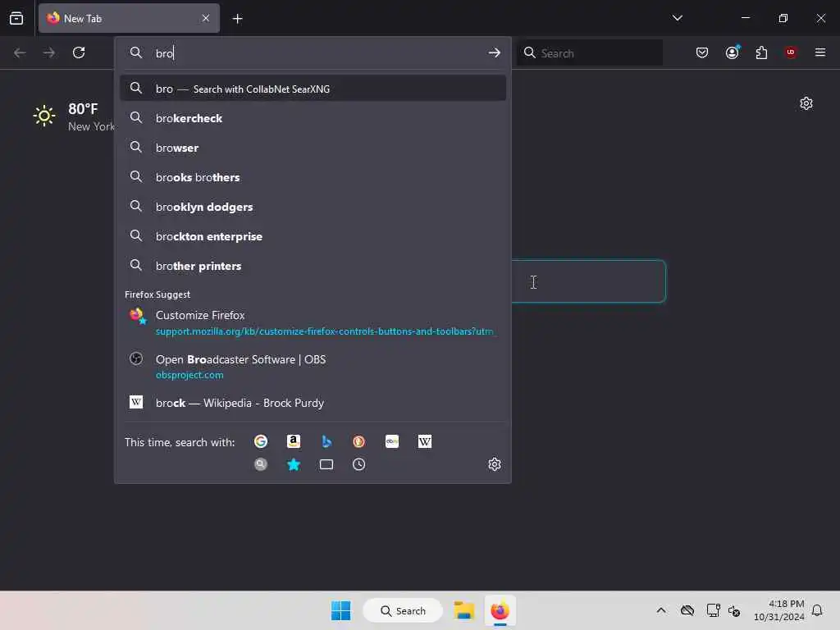The height and width of the screenshot is (630, 840).
Task: Open the notifications bell
Action: (x=817, y=610)
